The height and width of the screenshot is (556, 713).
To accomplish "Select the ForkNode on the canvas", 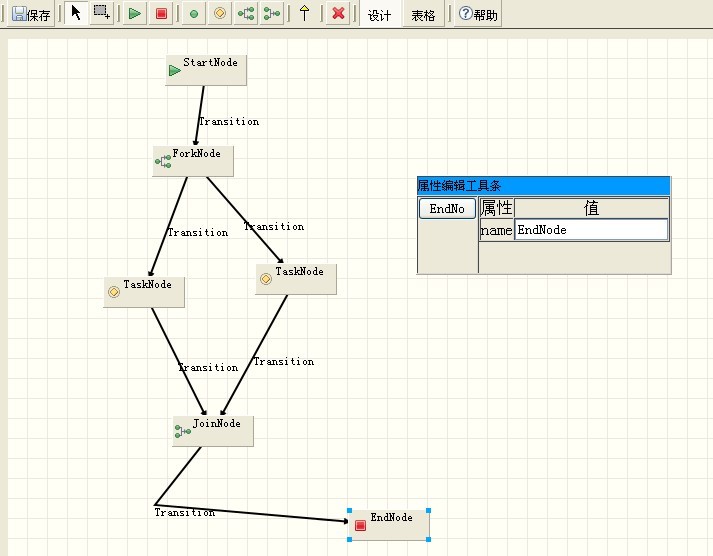I will point(192,160).
